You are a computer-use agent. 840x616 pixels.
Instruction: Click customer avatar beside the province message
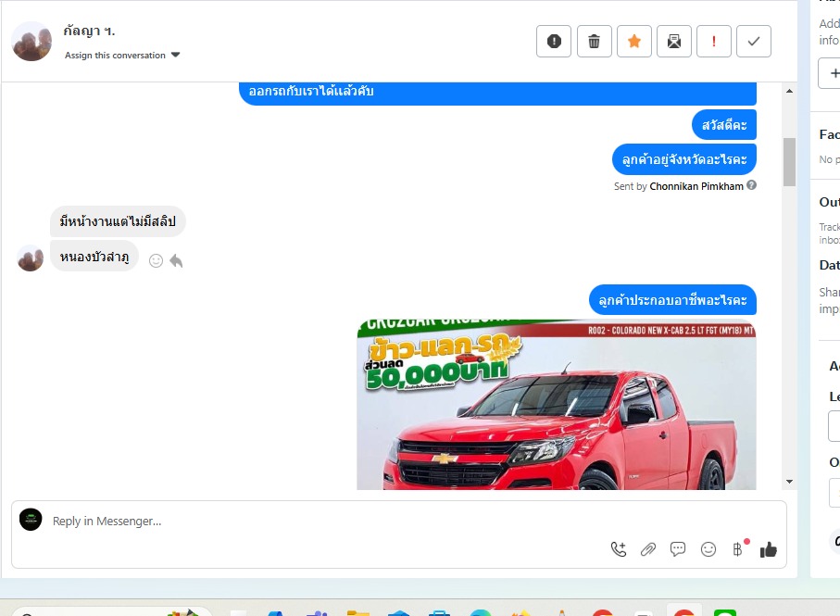pyautogui.click(x=31, y=258)
